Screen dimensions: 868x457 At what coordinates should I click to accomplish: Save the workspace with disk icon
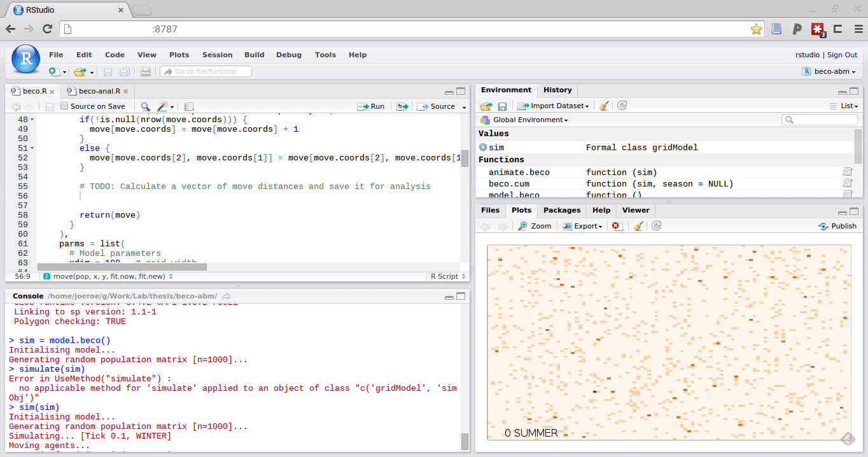click(x=503, y=106)
